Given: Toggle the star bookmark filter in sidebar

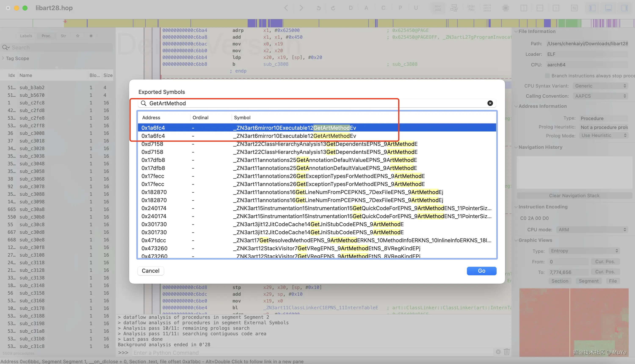Looking at the screenshot, I should coord(78,36).
